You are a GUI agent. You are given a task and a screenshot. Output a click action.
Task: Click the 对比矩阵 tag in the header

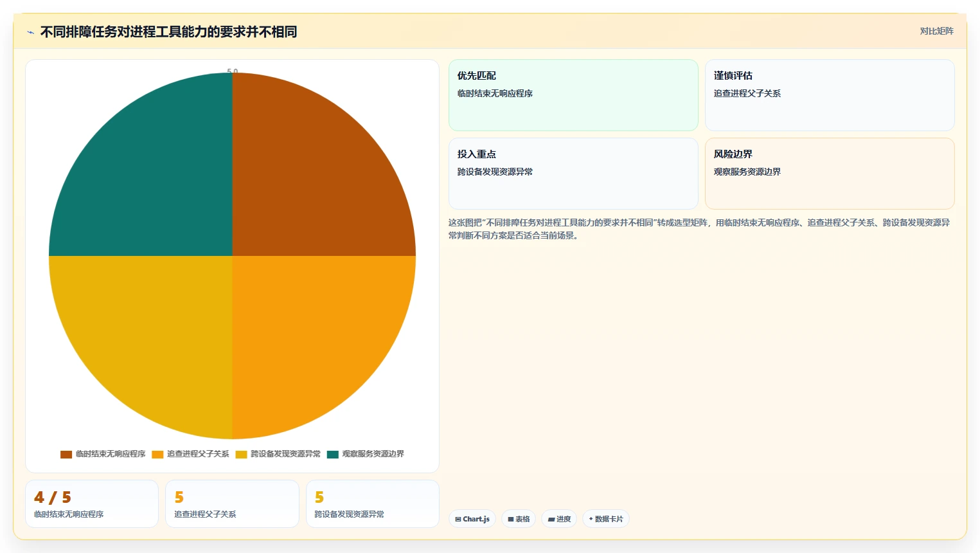(x=936, y=31)
